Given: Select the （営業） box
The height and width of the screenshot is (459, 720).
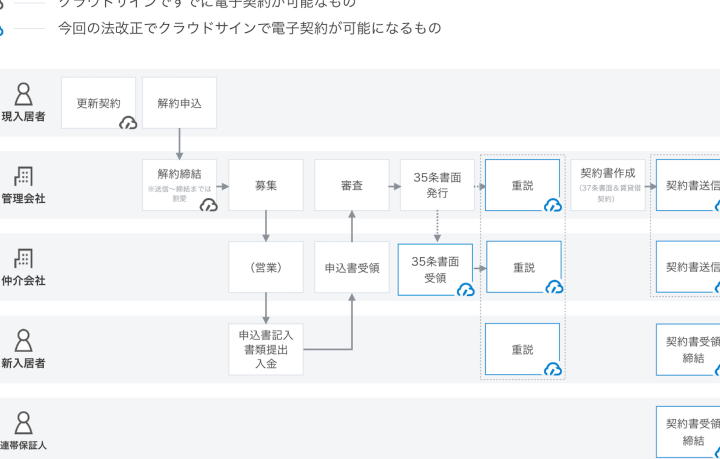Looking at the screenshot, I should [x=266, y=267].
